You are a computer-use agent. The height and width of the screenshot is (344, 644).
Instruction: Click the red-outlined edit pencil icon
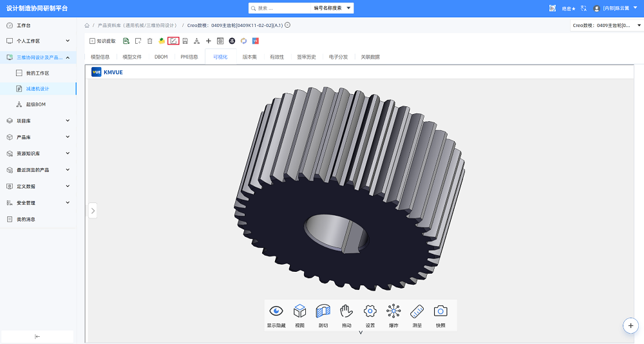(x=173, y=41)
